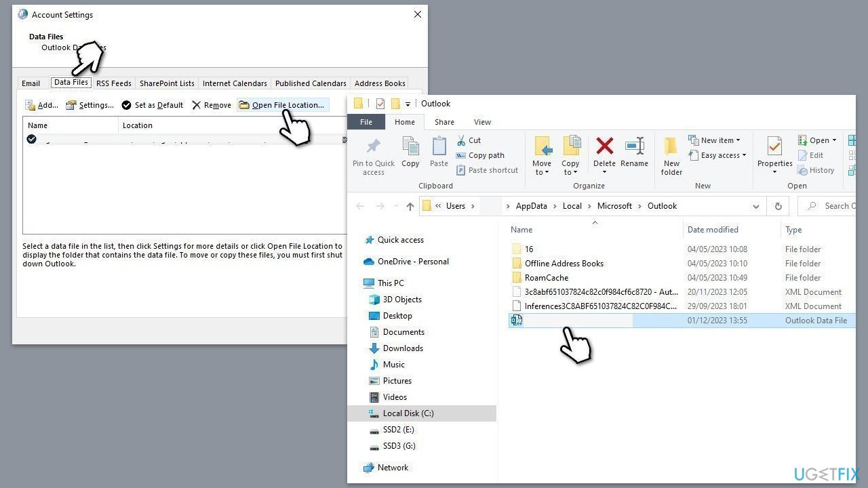Open Videos in sidebar
Image resolution: width=868 pixels, height=488 pixels.
click(395, 397)
